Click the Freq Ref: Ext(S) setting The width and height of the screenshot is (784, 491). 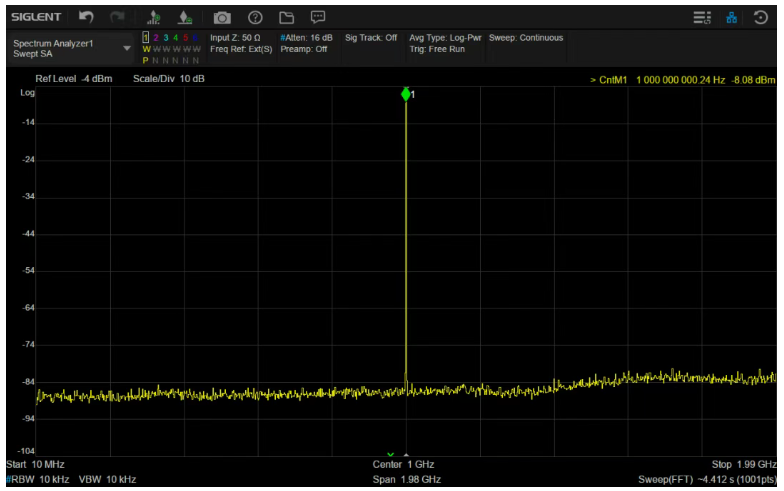[x=241, y=49]
